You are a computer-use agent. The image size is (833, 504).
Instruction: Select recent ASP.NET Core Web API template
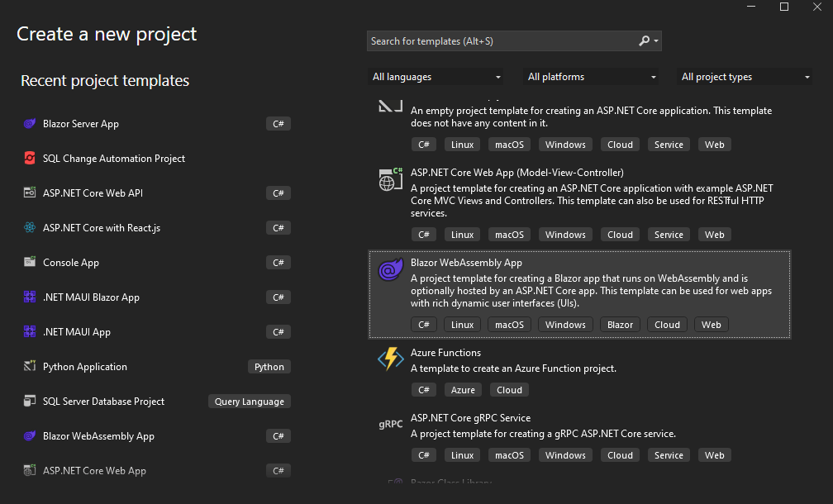click(x=93, y=193)
